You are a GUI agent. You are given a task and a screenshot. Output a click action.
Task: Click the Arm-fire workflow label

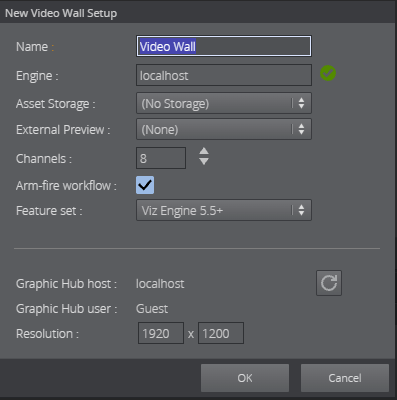click(66, 185)
